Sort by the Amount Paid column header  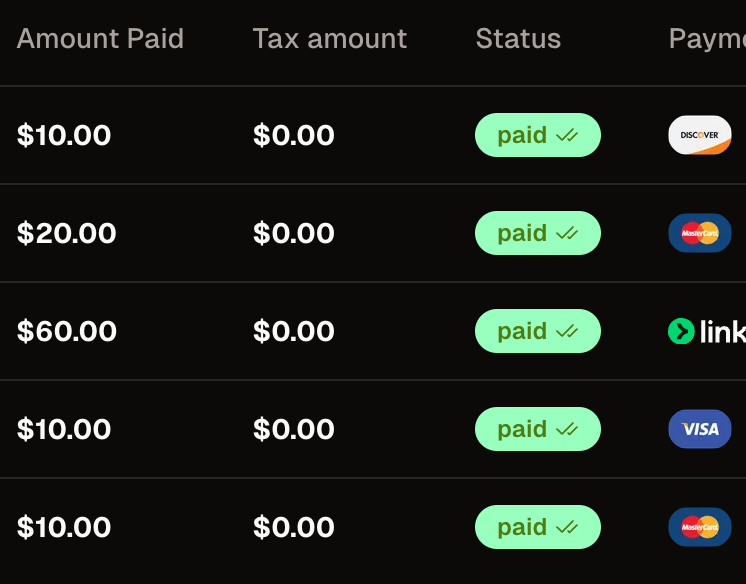(100, 39)
